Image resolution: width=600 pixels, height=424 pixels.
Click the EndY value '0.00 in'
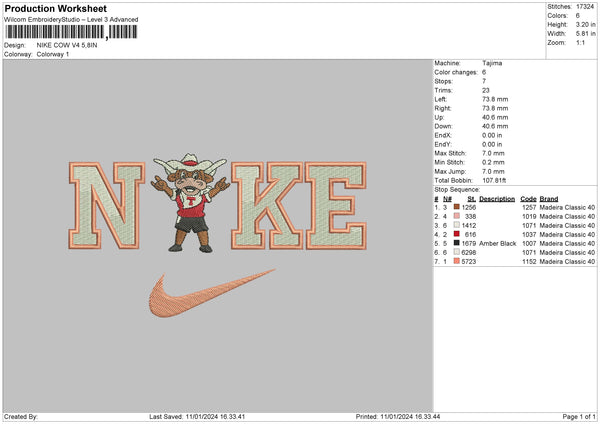(492, 144)
